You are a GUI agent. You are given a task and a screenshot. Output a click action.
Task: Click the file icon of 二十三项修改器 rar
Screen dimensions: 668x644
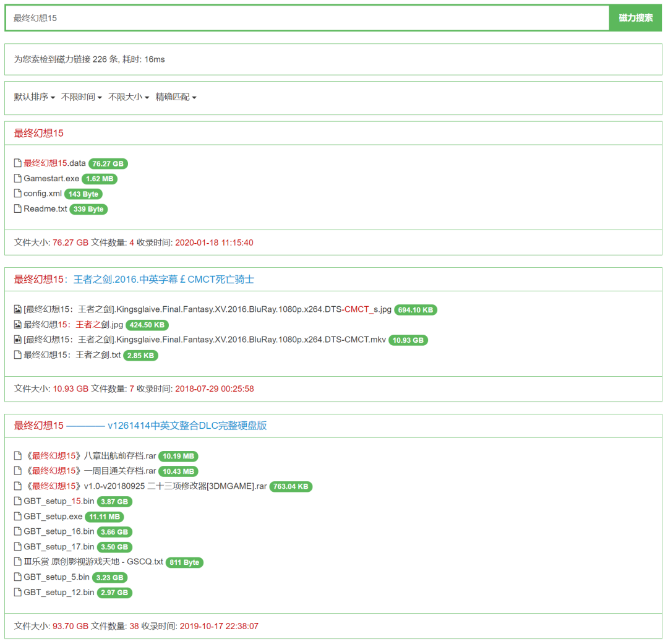(x=17, y=486)
